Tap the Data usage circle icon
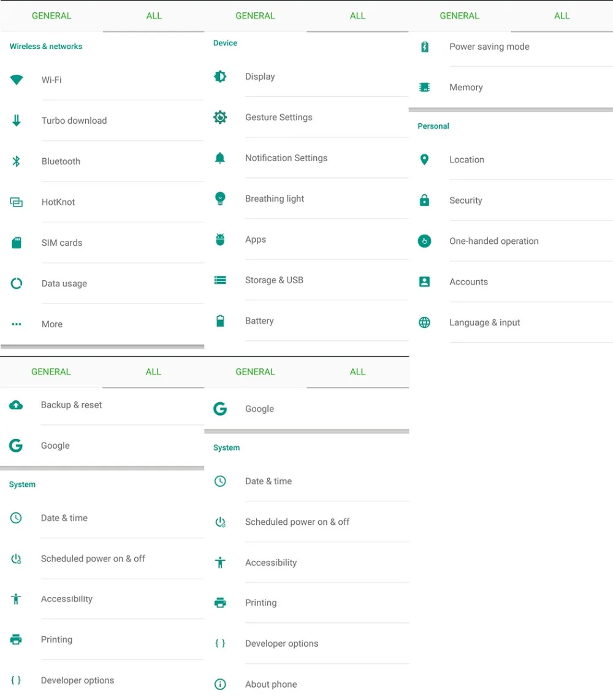This screenshot has height=700, width=613. pos(17,283)
